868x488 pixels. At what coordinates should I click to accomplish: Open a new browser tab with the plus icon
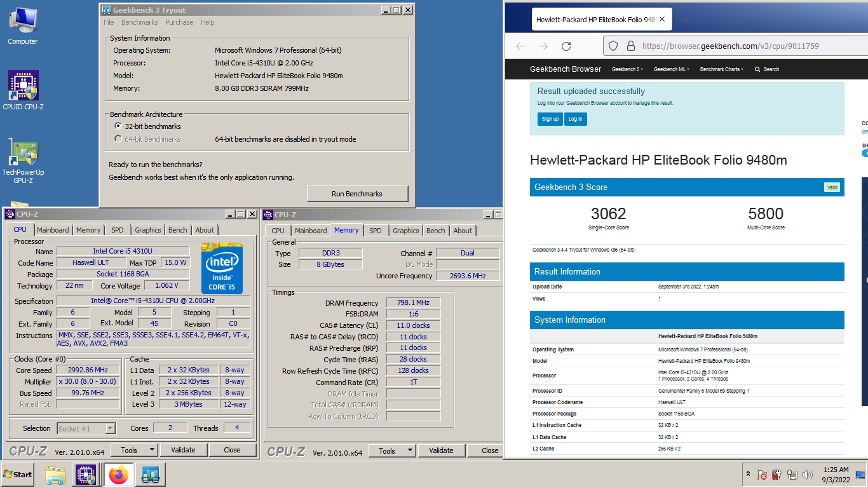[x=686, y=19]
